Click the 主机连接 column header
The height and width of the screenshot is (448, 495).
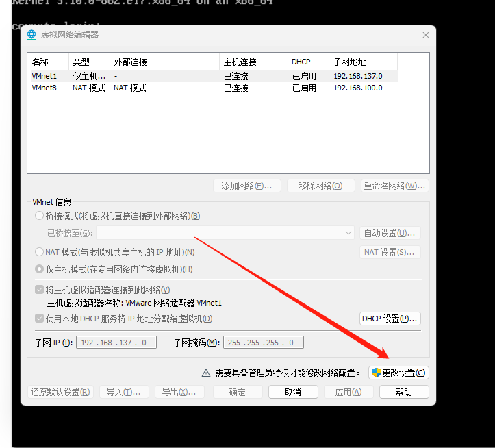click(x=253, y=62)
